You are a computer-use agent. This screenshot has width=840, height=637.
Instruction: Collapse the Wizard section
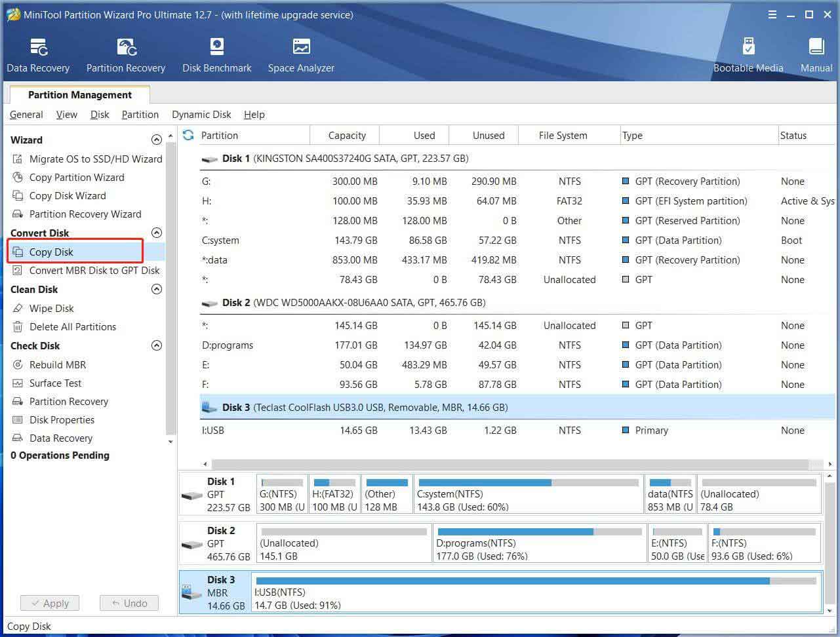(156, 140)
